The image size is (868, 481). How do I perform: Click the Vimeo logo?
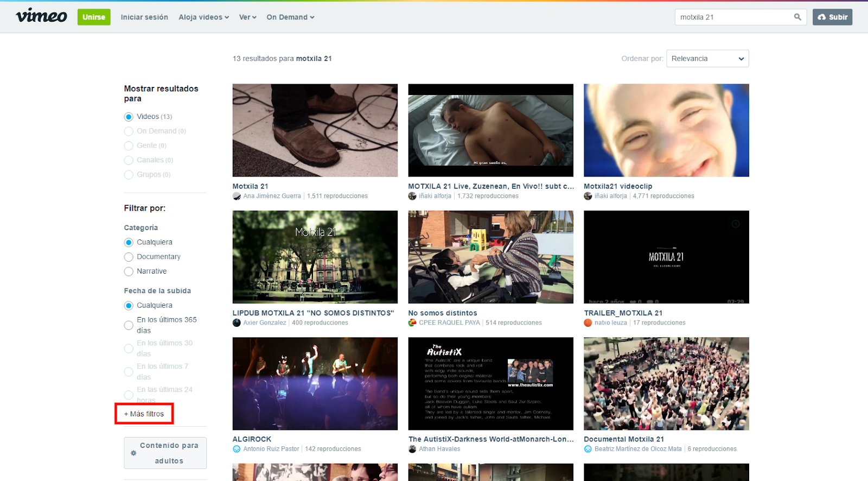coord(42,16)
